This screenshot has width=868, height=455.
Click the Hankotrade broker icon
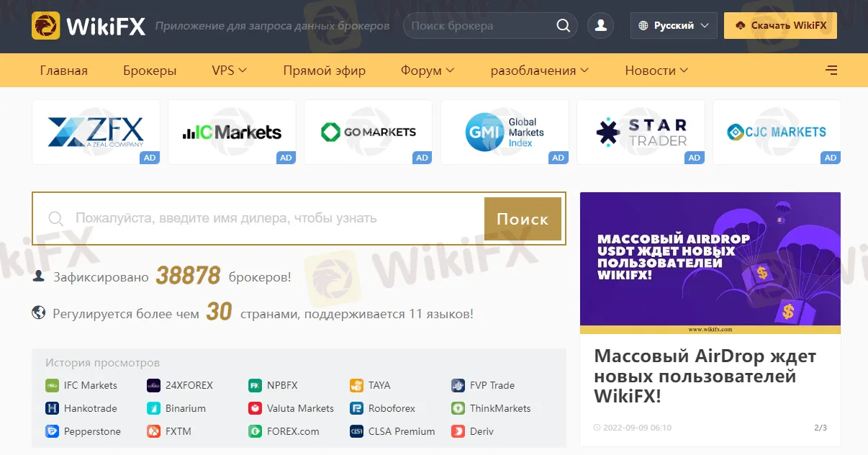coord(52,408)
